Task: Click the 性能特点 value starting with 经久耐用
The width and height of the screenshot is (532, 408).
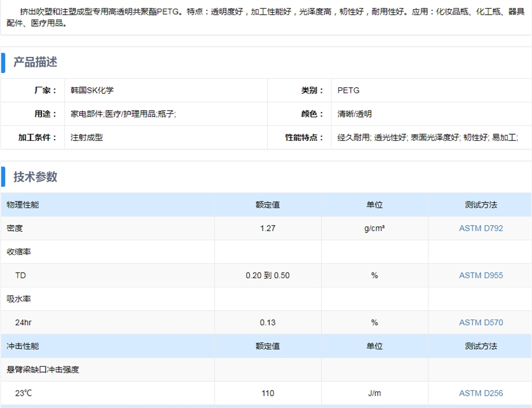Action: point(427,137)
